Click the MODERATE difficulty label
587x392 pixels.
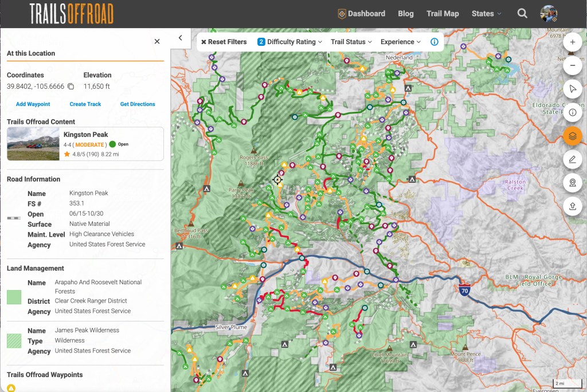click(x=89, y=144)
